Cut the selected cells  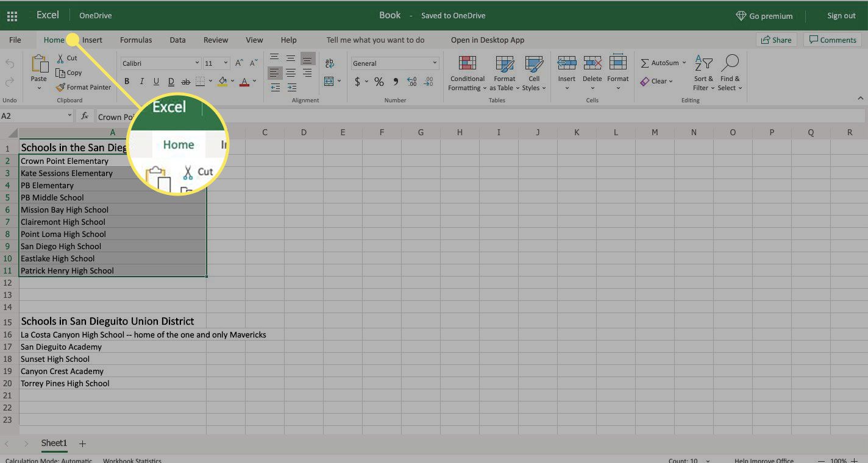[67, 58]
